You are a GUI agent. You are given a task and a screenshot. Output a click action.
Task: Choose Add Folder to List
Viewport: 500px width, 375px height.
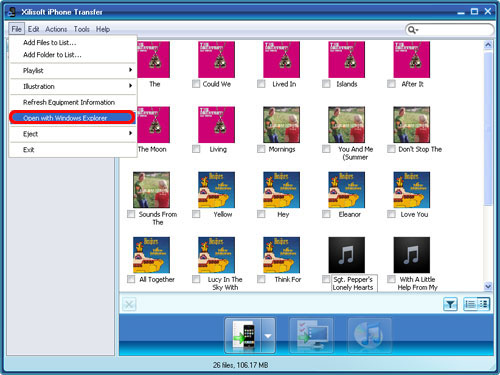[73, 55]
